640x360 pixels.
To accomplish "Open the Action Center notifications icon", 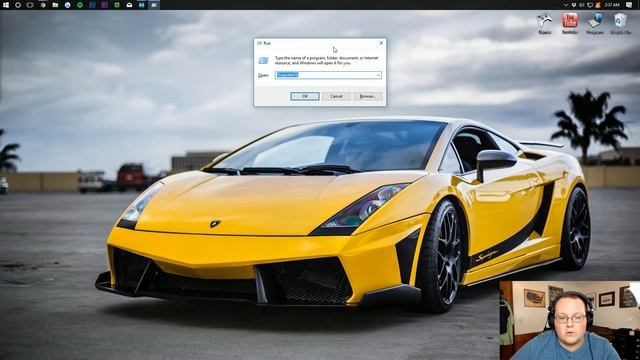I will (x=629, y=5).
